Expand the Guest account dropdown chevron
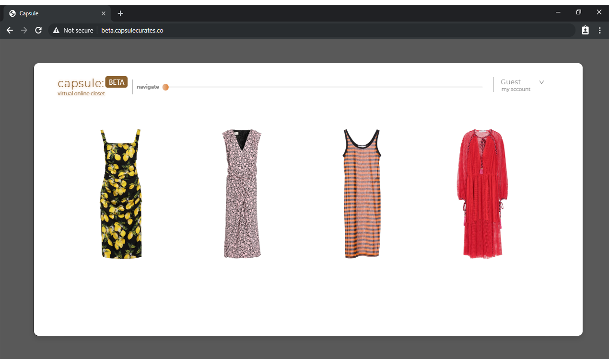Screen dimensions: 609x364 pos(541,82)
